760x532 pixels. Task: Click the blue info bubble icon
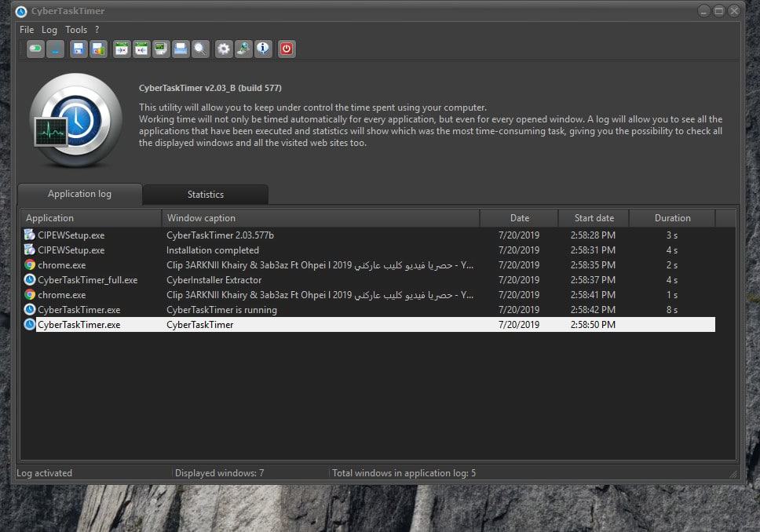263,49
